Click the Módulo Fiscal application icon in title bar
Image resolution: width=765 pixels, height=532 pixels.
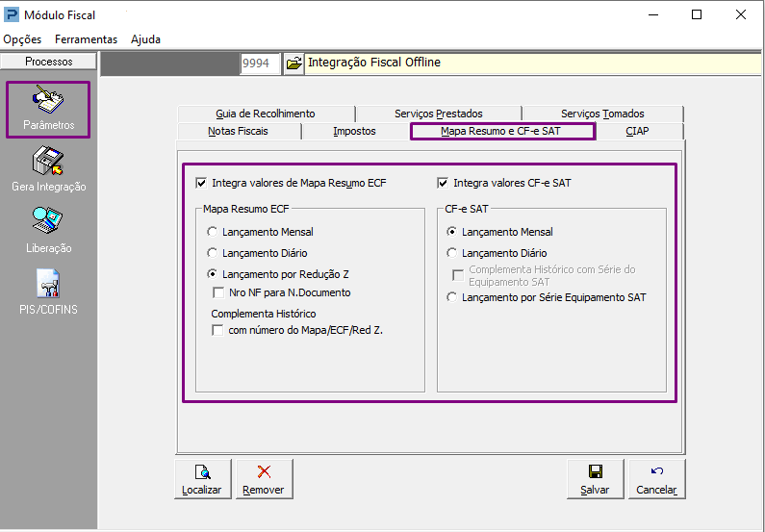pos(12,14)
